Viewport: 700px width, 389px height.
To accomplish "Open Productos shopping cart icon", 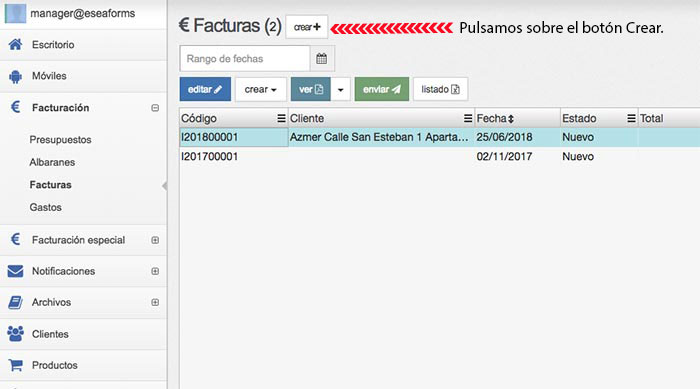I will 15,365.
